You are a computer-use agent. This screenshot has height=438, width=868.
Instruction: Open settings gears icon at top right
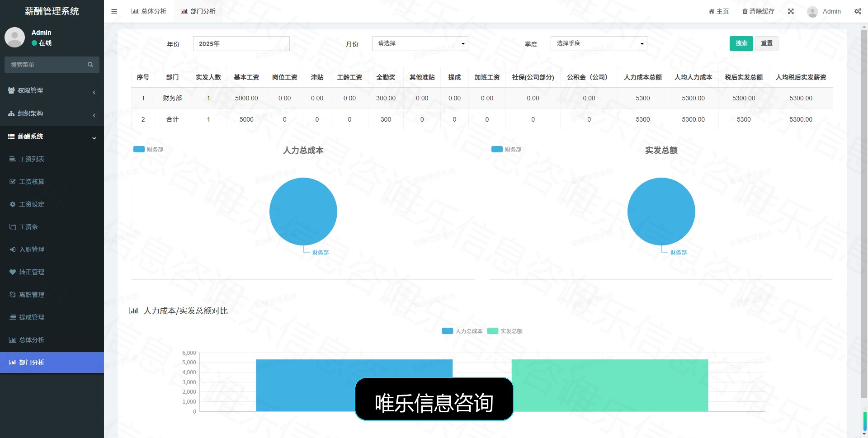tap(858, 11)
